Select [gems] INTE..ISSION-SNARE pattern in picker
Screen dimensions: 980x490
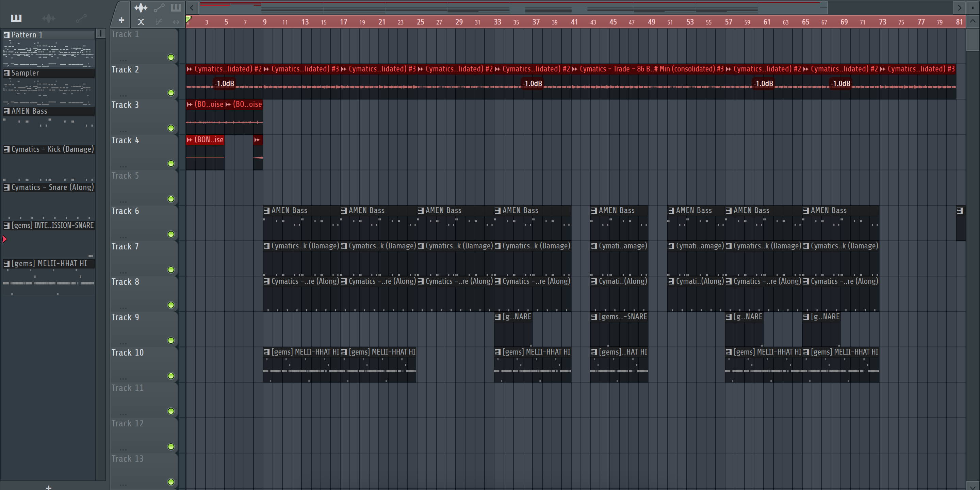pos(49,225)
